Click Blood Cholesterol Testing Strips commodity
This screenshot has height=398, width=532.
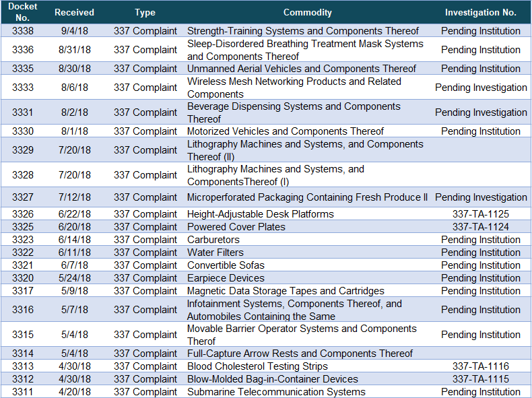(257, 366)
